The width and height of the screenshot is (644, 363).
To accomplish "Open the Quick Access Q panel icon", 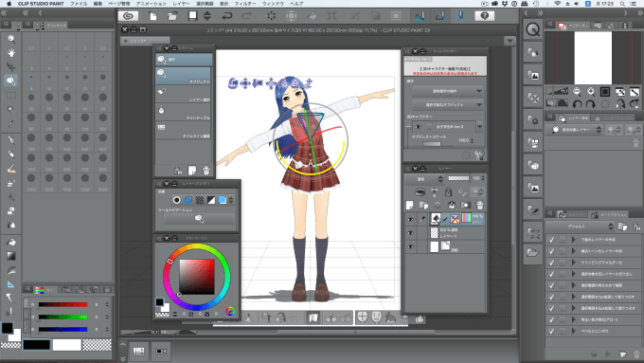I will point(533,29).
